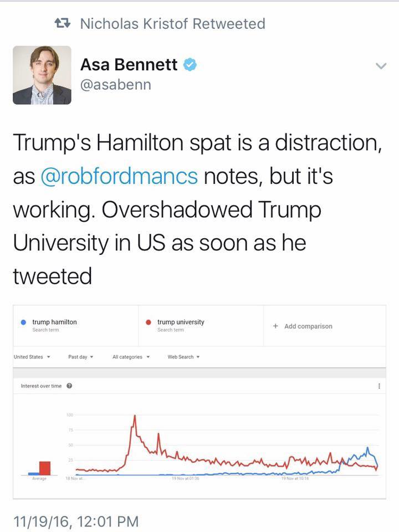Click the Asa Bennett display name
The width and height of the screenshot is (399, 532).
coord(129,64)
